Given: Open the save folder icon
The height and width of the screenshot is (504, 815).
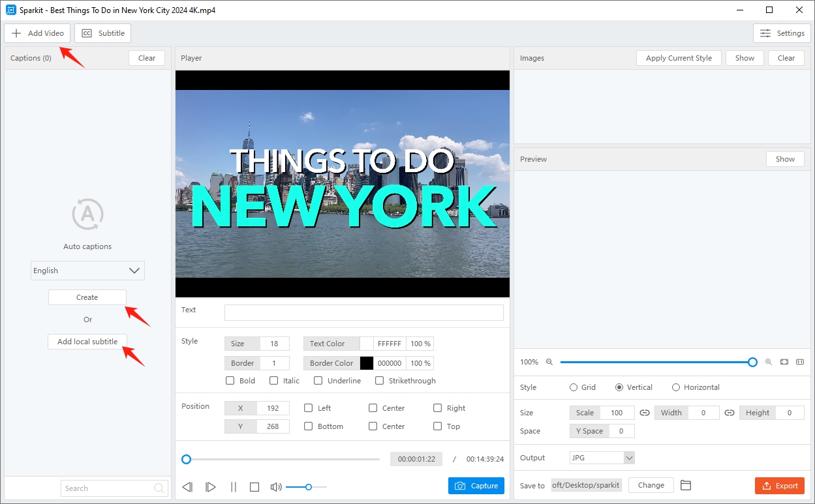Looking at the screenshot, I should click(685, 485).
